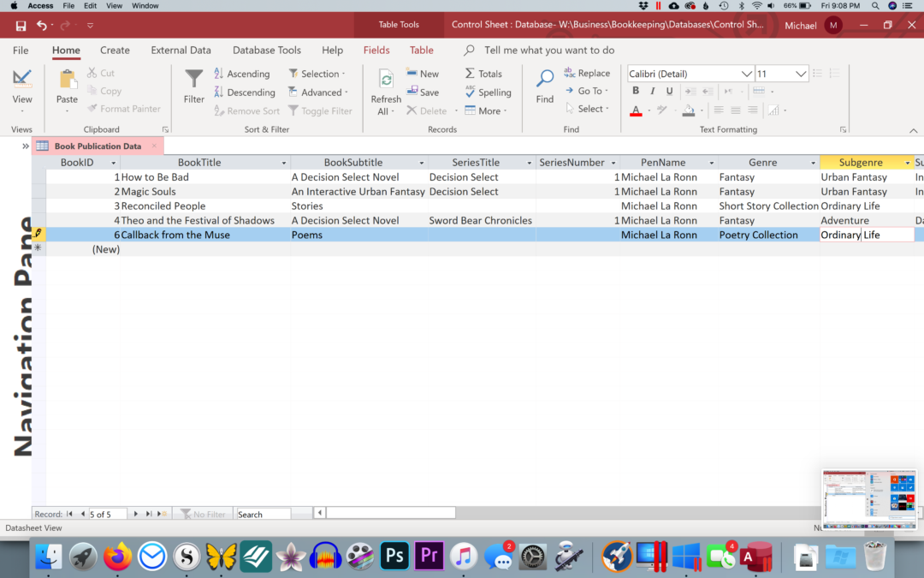This screenshot has width=924, height=578.
Task: Go to first record button
Action: (x=69, y=514)
